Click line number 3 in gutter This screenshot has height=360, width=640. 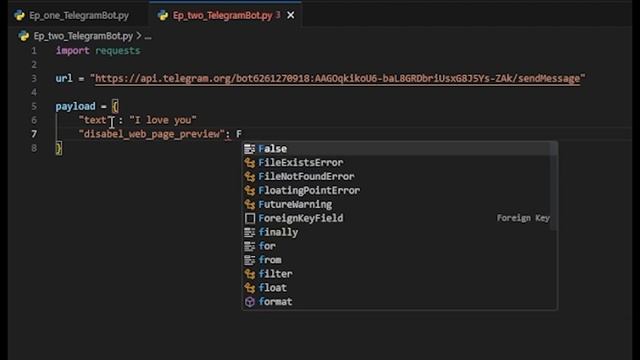pyautogui.click(x=34, y=78)
